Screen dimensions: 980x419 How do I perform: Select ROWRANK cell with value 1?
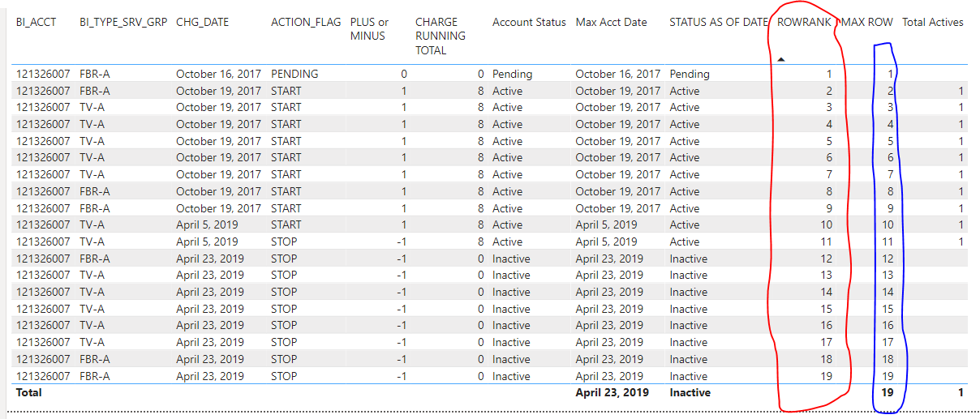829,74
